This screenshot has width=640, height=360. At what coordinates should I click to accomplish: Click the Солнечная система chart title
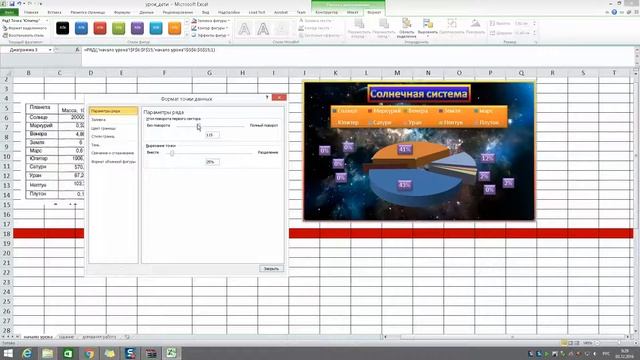418,94
